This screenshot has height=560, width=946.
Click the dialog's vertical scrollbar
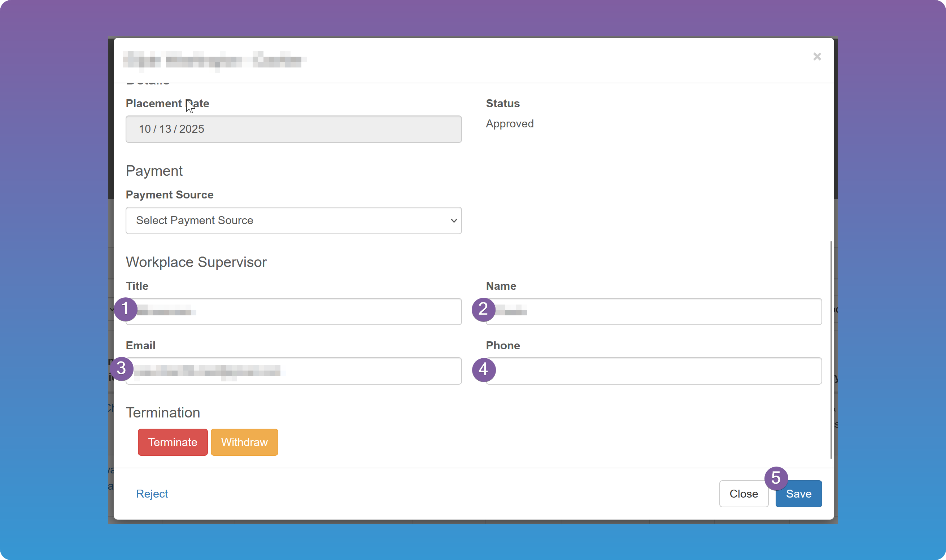coord(831,350)
